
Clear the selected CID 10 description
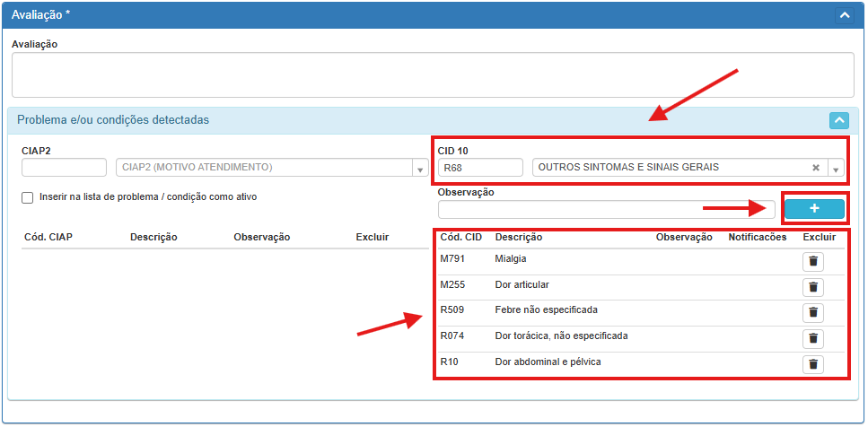(x=816, y=168)
